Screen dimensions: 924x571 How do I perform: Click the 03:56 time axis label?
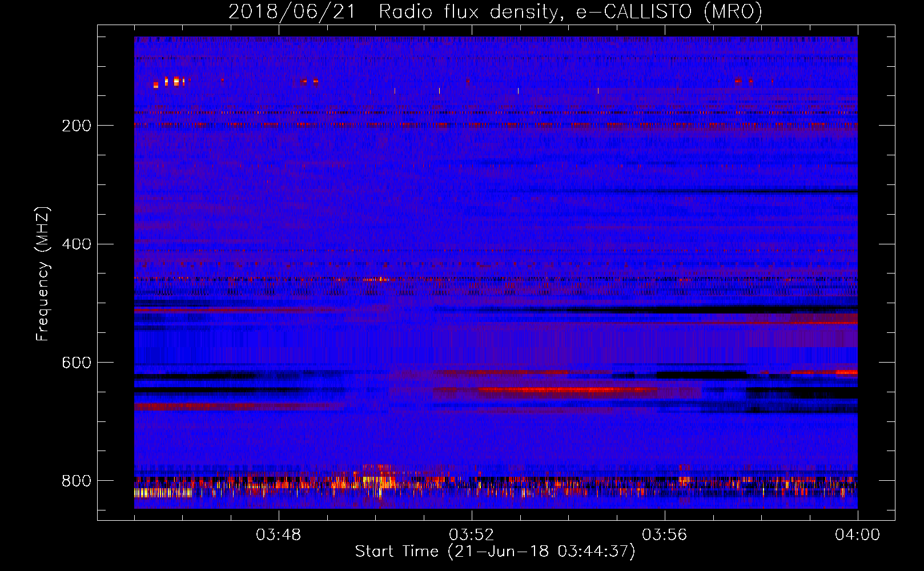coord(664,535)
